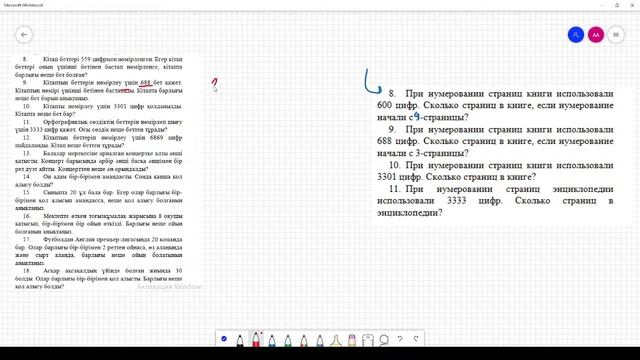
Task: Select the black pen
Action: pyautogui.click(x=240, y=340)
